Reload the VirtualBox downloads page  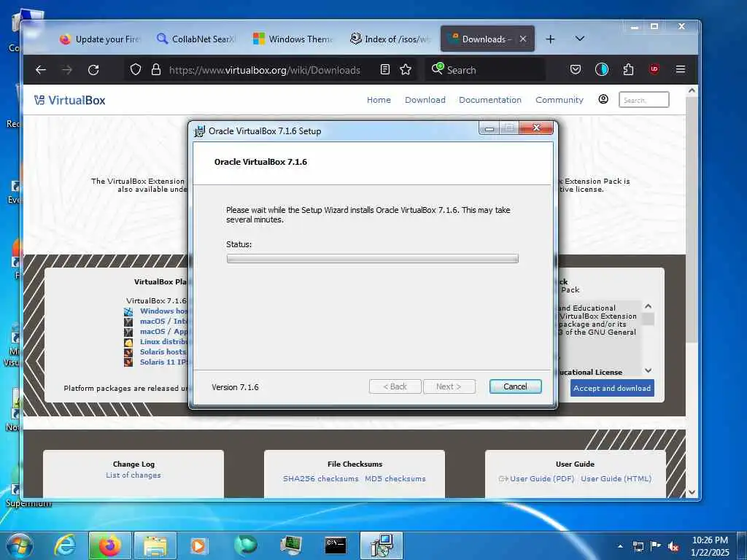point(93,70)
